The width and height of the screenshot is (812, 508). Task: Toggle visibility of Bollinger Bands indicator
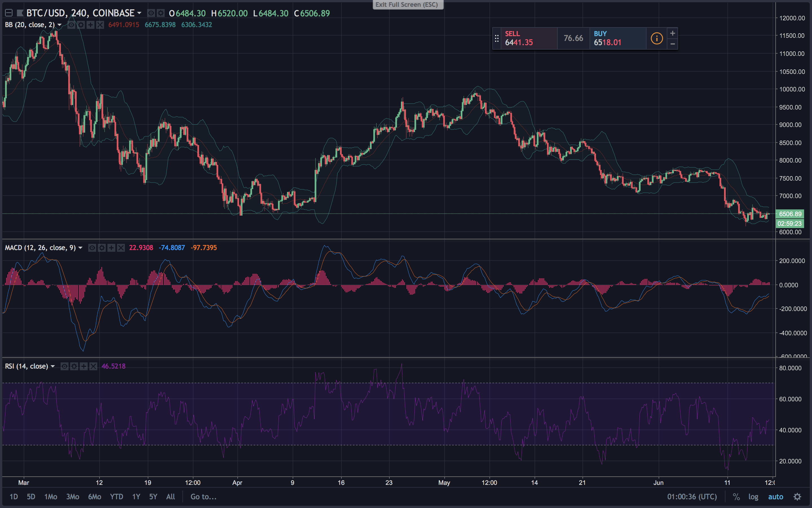click(71, 25)
